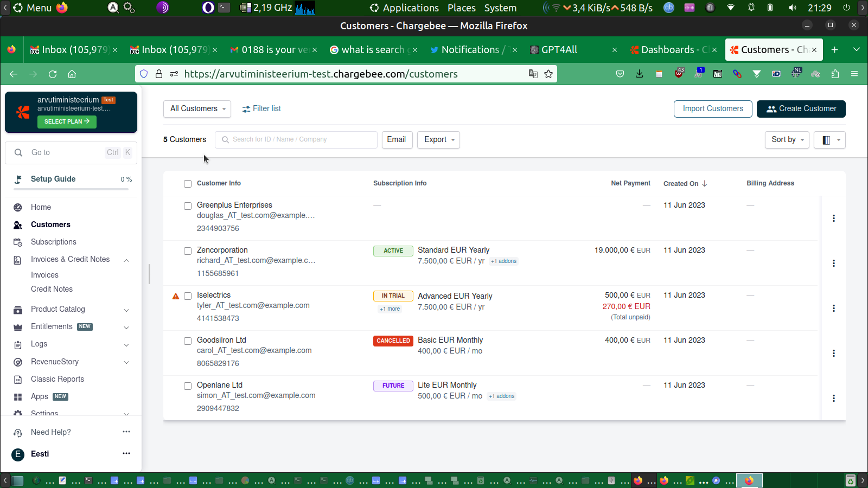Expand the Product Catalog section

point(126,310)
